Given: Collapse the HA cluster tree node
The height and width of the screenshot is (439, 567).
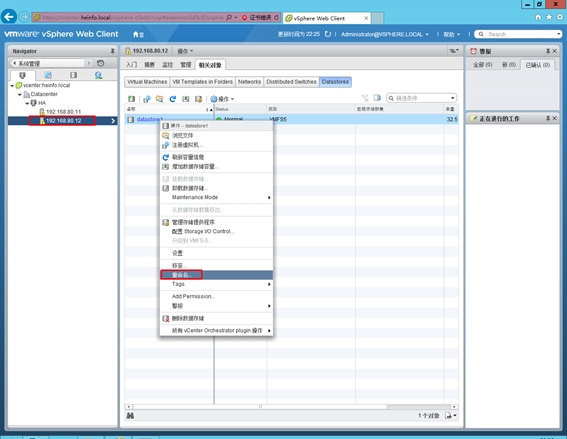Looking at the screenshot, I should click(27, 103).
